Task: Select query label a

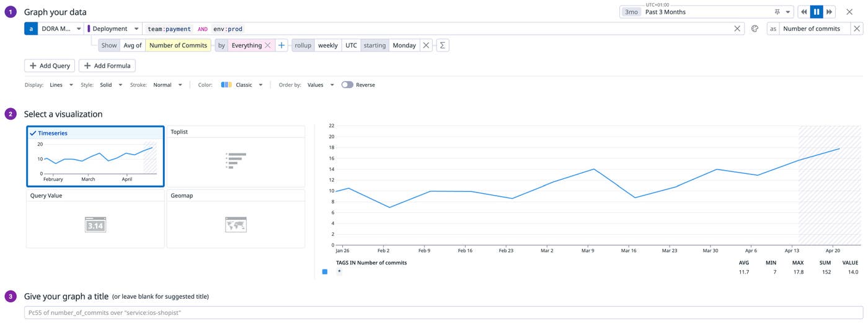Action: coord(31,29)
